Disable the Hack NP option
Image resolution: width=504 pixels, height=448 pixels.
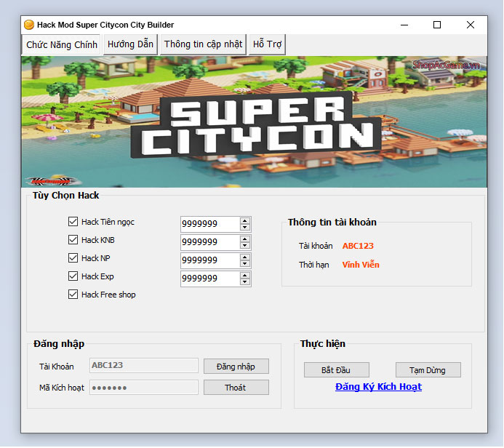pos(73,257)
